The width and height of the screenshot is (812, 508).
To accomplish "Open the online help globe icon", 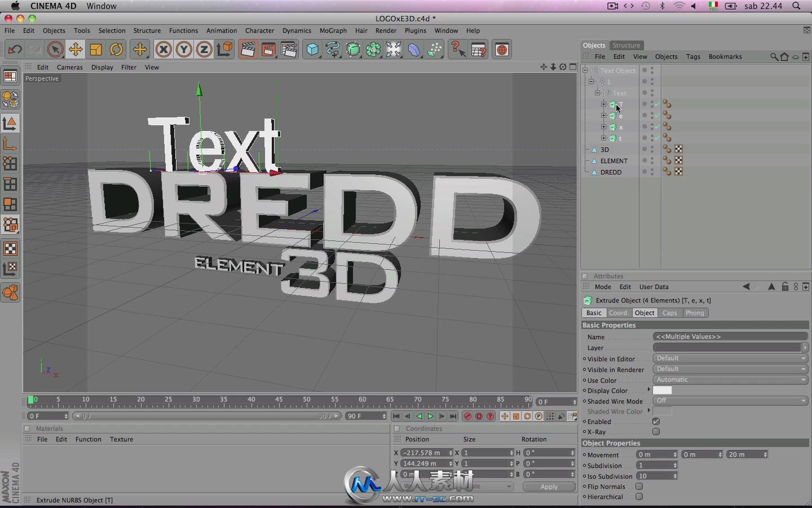I will coord(502,50).
